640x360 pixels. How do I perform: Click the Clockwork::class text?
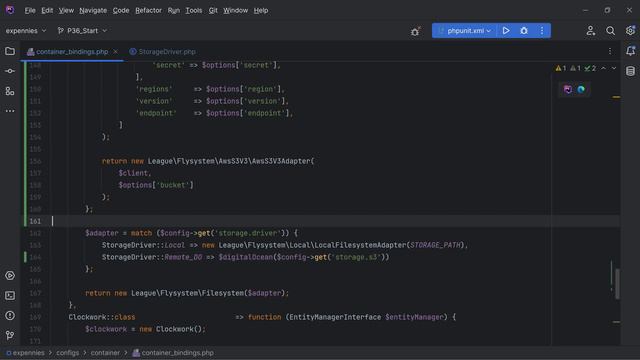[x=102, y=317]
